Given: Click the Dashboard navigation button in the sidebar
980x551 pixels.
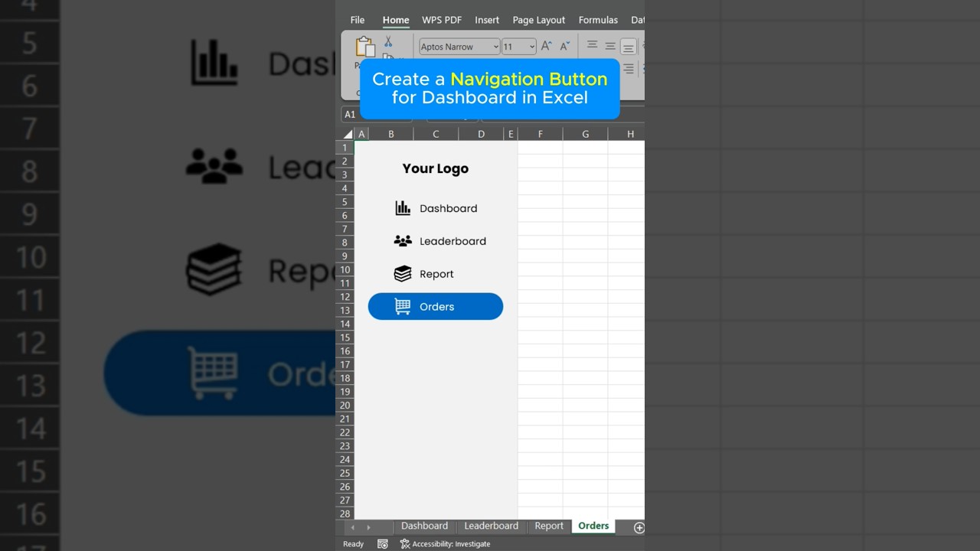Looking at the screenshot, I should 436,208.
